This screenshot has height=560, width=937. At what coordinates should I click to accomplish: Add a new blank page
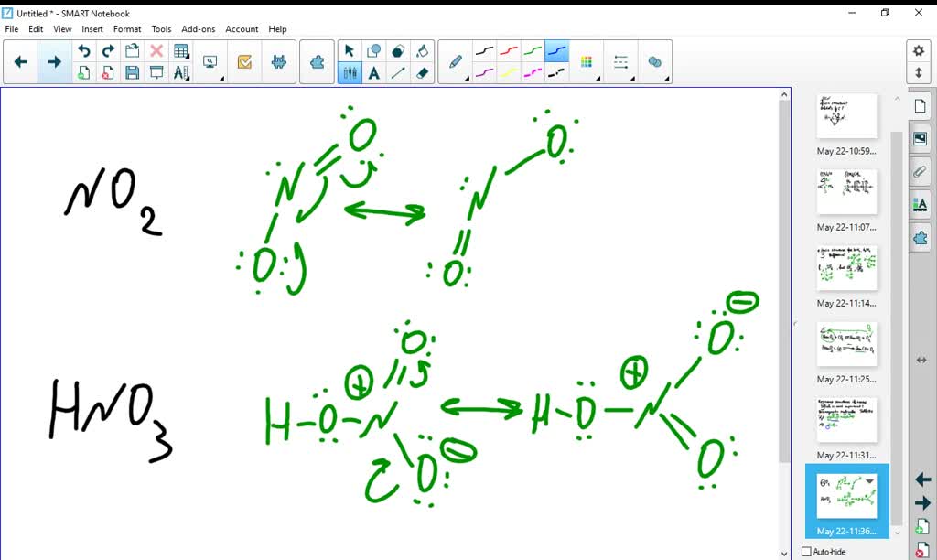point(922,526)
